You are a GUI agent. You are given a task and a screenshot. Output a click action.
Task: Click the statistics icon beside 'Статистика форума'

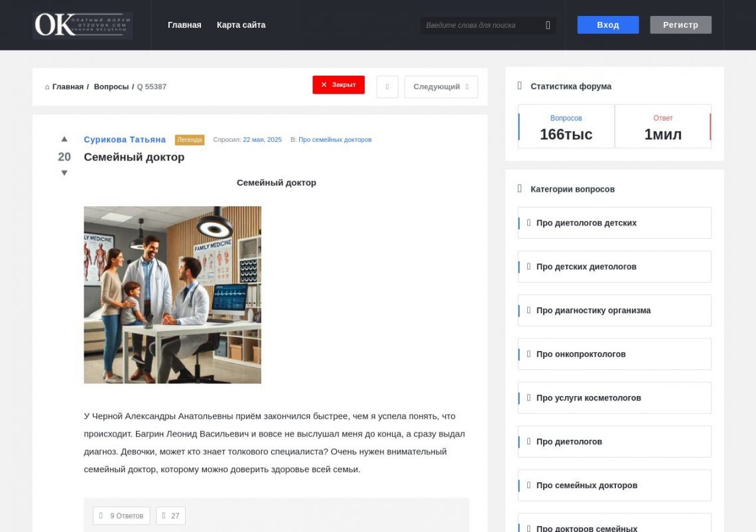[519, 86]
